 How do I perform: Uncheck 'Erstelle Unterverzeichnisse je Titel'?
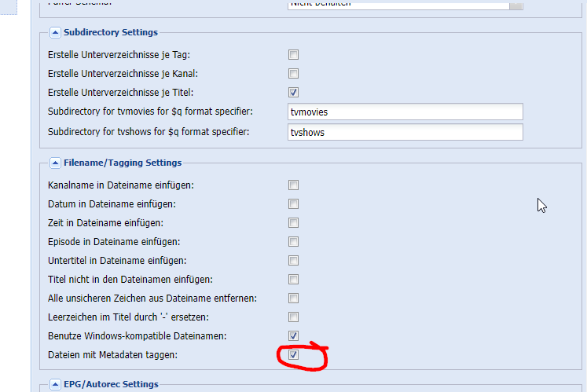click(294, 92)
